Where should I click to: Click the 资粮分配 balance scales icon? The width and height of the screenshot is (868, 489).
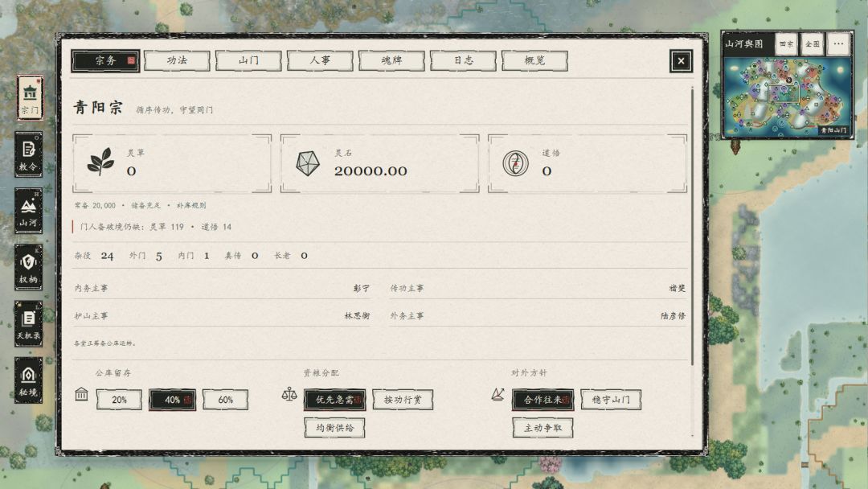click(x=289, y=394)
